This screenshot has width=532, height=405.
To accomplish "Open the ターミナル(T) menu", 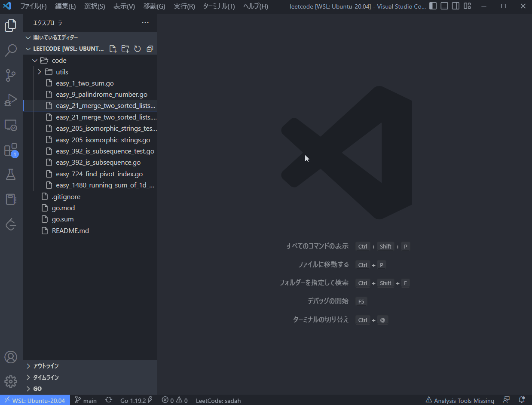I will point(218,6).
